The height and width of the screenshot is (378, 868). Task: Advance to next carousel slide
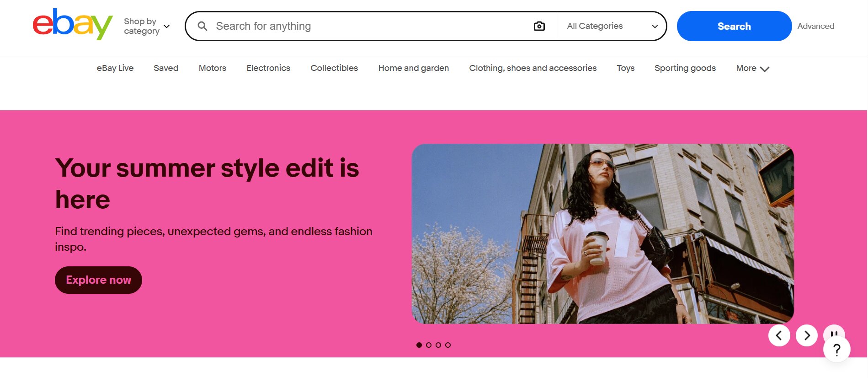(807, 335)
